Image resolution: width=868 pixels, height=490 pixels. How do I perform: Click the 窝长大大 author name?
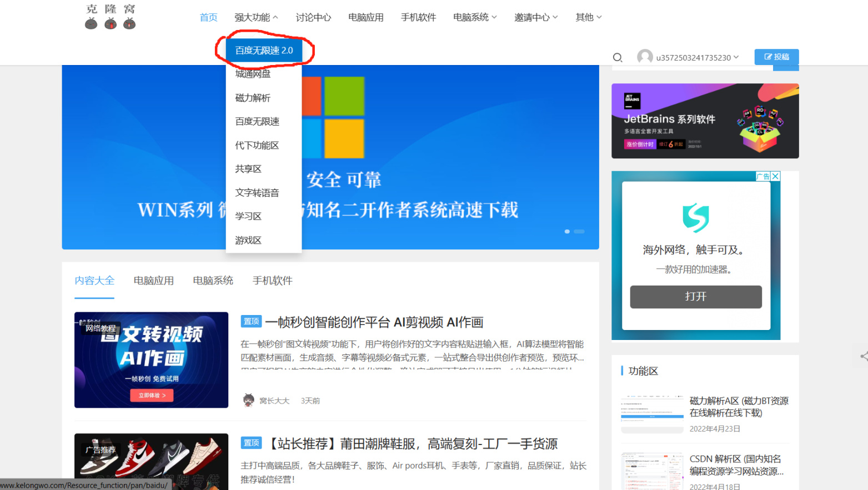[274, 401]
